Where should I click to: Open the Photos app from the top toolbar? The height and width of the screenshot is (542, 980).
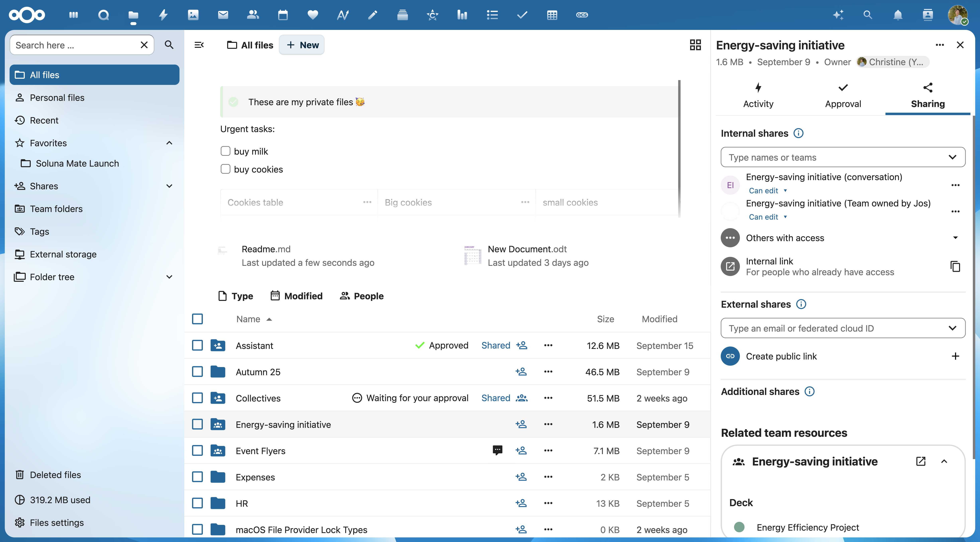click(193, 15)
